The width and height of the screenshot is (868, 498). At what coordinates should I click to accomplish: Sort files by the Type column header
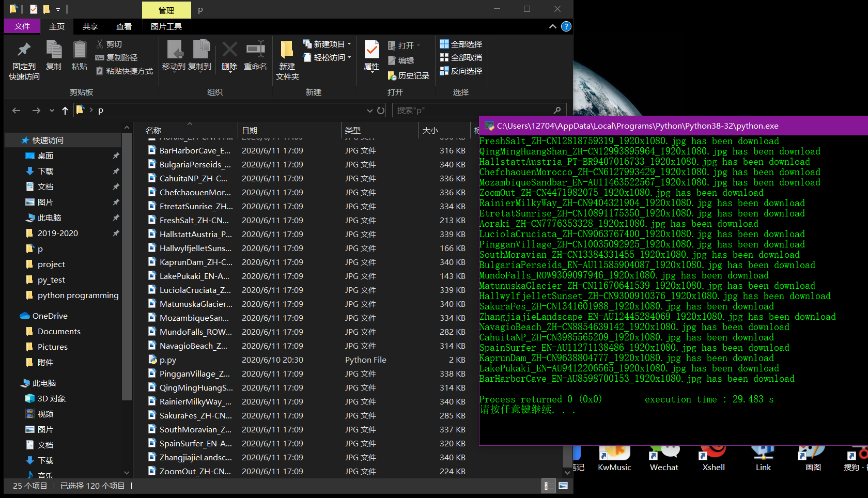[380, 131]
